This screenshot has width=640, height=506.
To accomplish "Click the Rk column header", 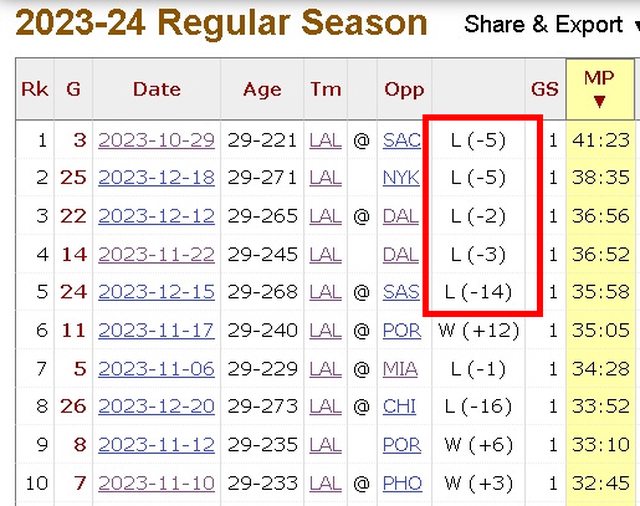I will [x=35, y=89].
